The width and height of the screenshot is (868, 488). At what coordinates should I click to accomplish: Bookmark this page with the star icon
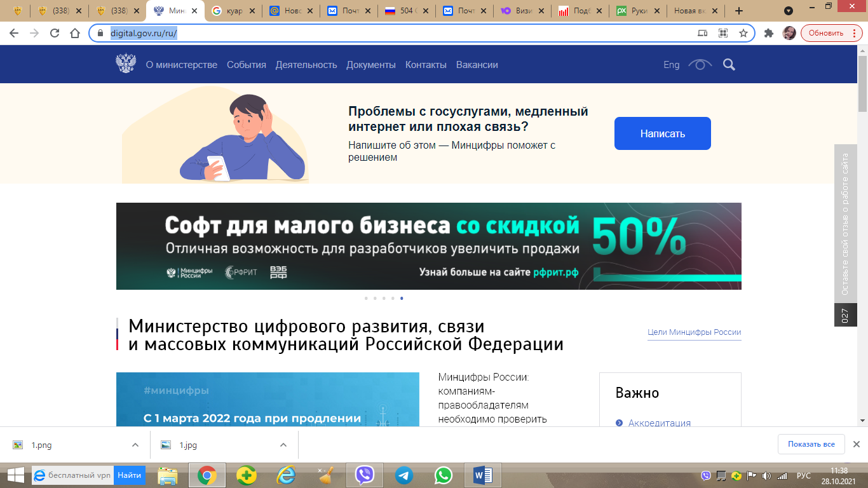(x=743, y=33)
